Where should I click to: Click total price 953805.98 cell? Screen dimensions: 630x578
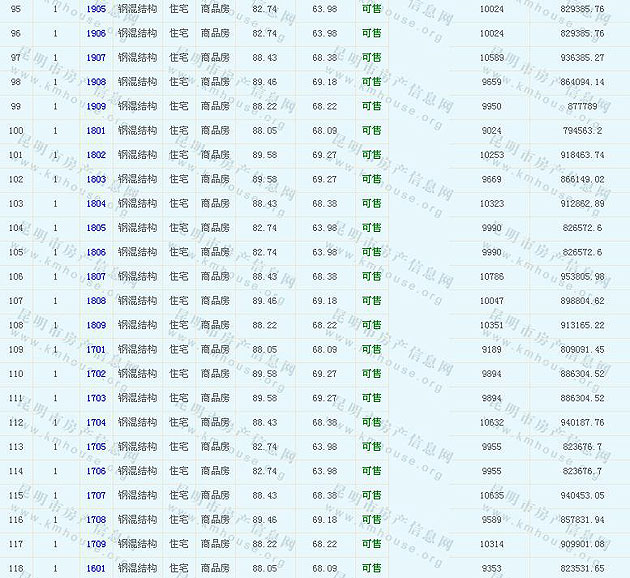[x=582, y=277]
